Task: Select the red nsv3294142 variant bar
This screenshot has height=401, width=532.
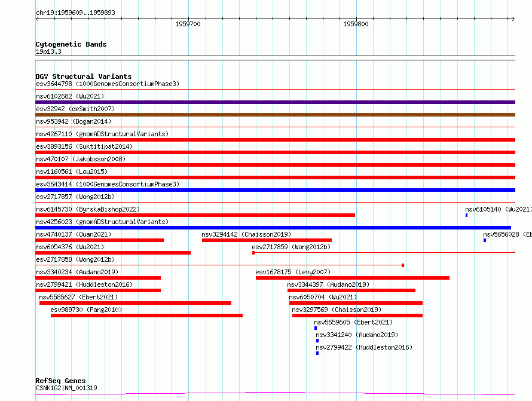Action: [267, 240]
